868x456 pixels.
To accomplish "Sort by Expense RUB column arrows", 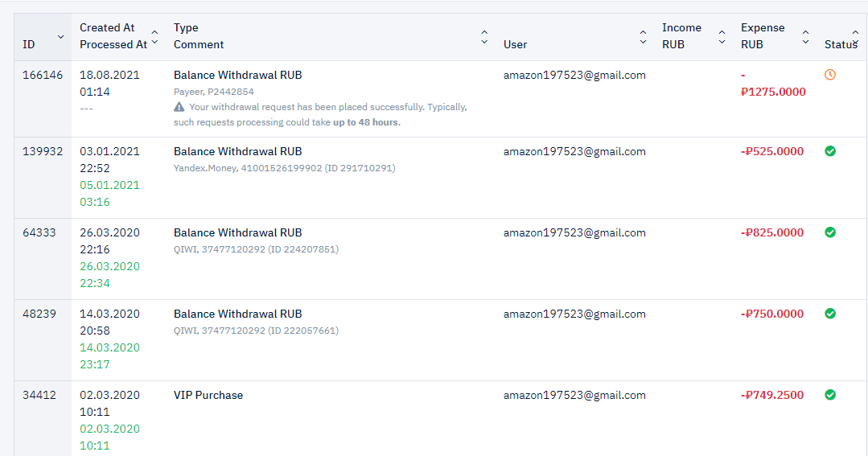I will coord(805,37).
